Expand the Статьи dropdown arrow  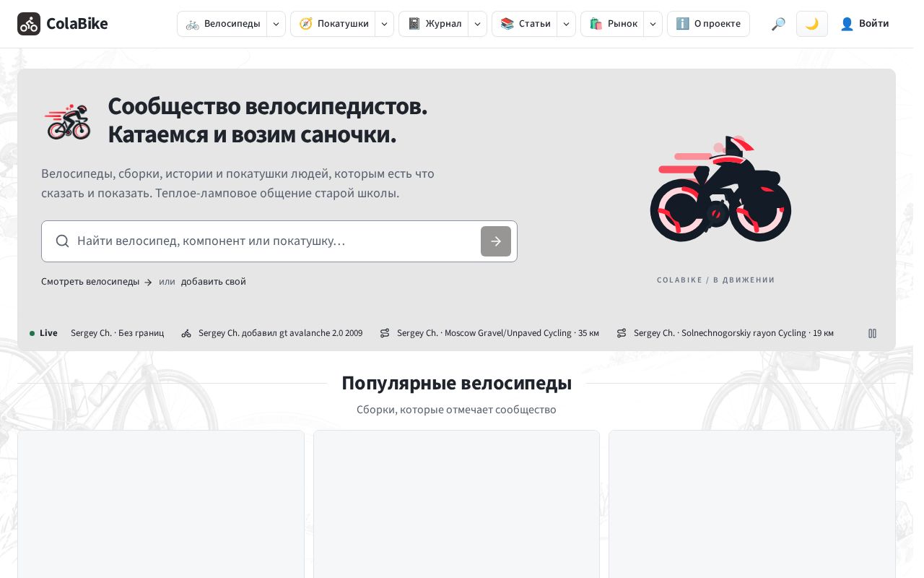566,24
